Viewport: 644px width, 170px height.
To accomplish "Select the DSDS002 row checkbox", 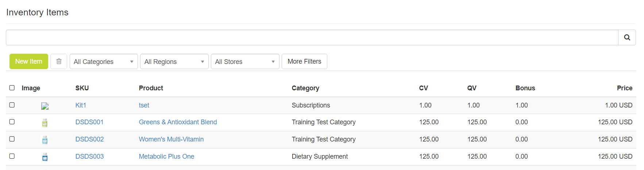I will (12, 139).
